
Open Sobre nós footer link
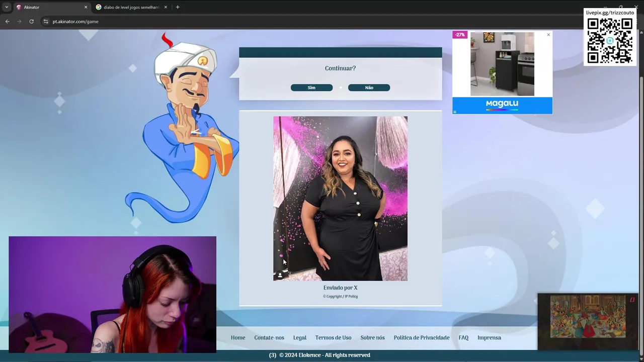coord(372,337)
